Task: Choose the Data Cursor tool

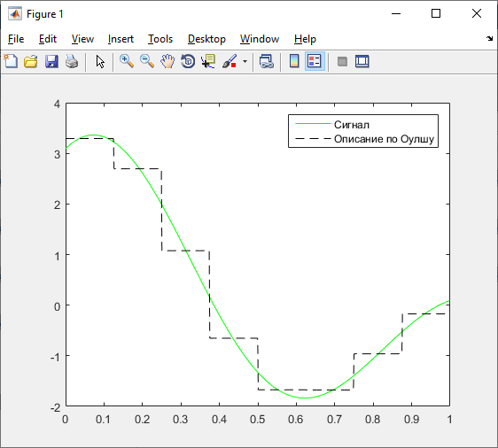Action: (x=208, y=61)
